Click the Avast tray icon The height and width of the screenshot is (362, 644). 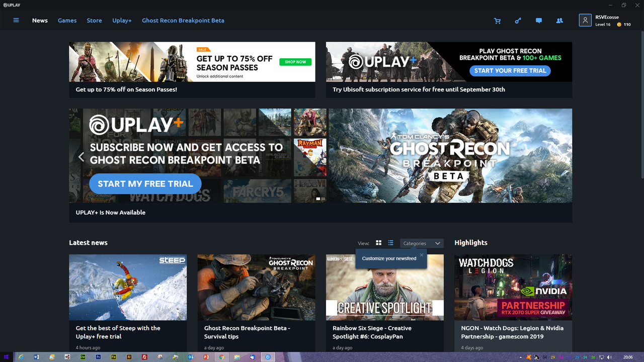[529, 357]
